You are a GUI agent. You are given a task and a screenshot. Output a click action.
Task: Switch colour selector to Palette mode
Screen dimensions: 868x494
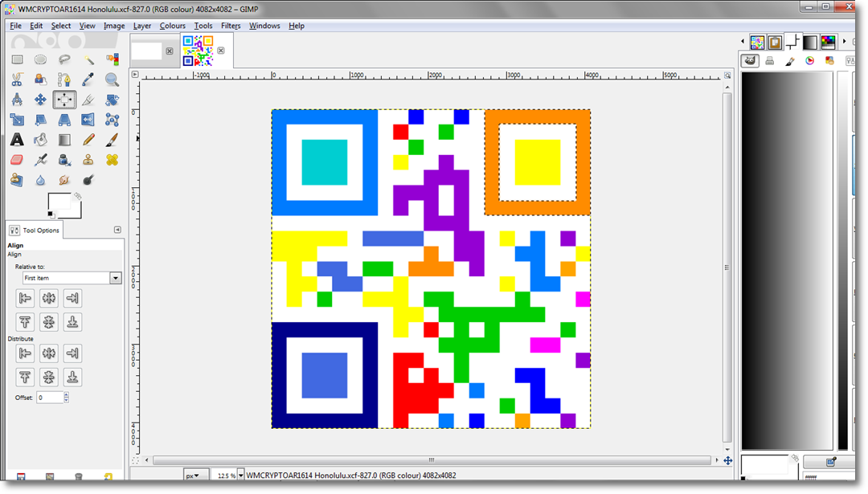tap(829, 61)
